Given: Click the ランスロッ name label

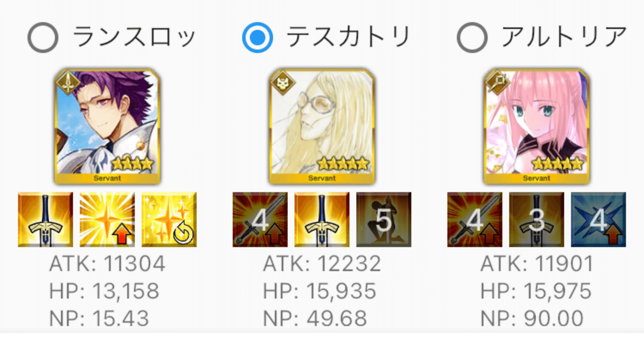Looking at the screenshot, I should (134, 37).
